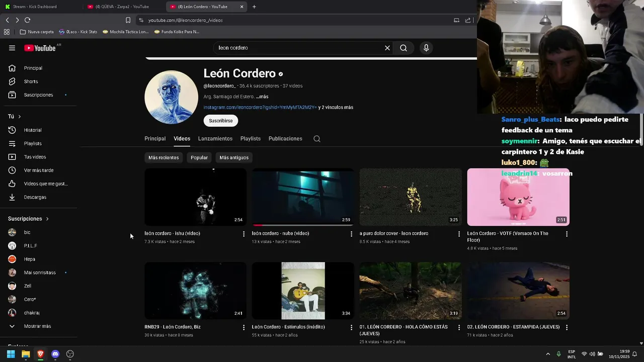Clear the search box with X
Screen dimensions: 644x362
pos(387,48)
